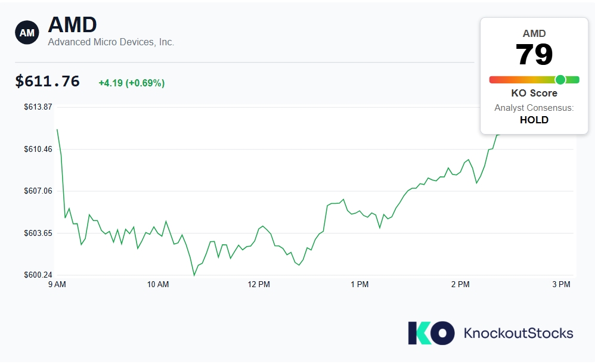Click the $603.65 y-axis label
The image size is (595, 364).
click(38, 233)
